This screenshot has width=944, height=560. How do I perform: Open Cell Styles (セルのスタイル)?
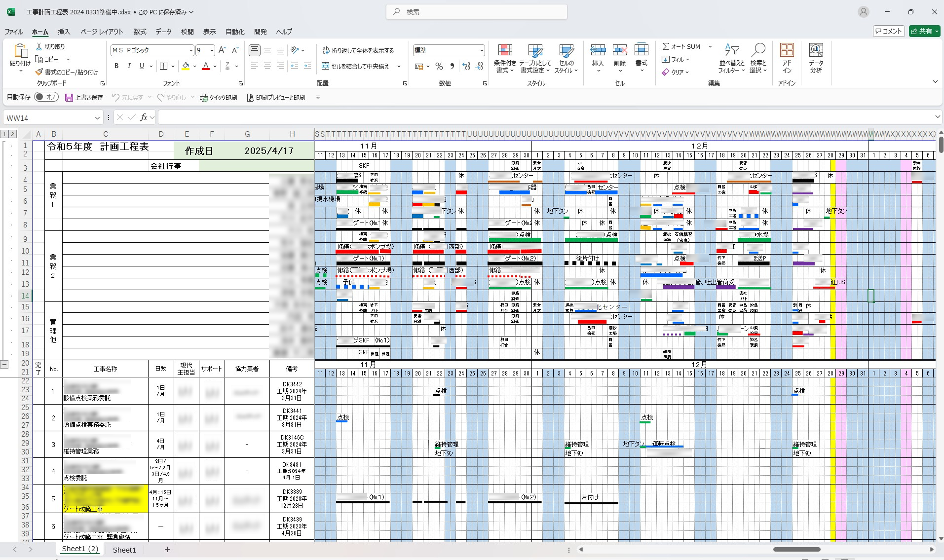coord(566,59)
